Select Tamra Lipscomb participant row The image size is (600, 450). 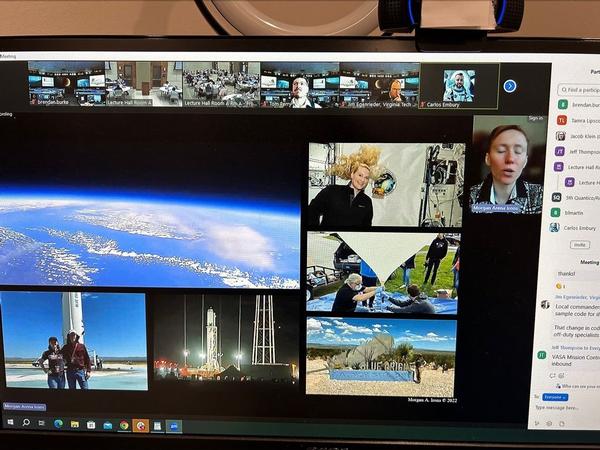[x=579, y=120]
